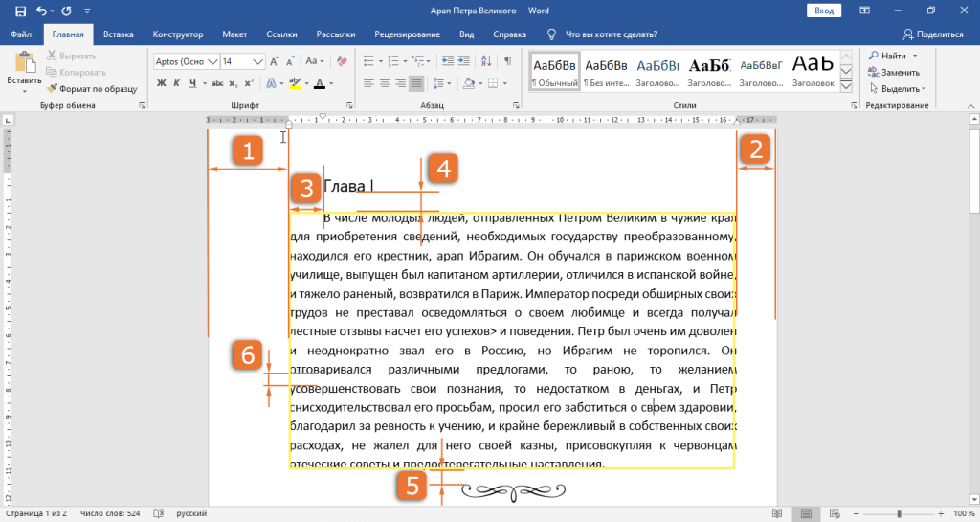Open the shading paint bucket
Screen dimensions: 980x522
click(x=469, y=83)
